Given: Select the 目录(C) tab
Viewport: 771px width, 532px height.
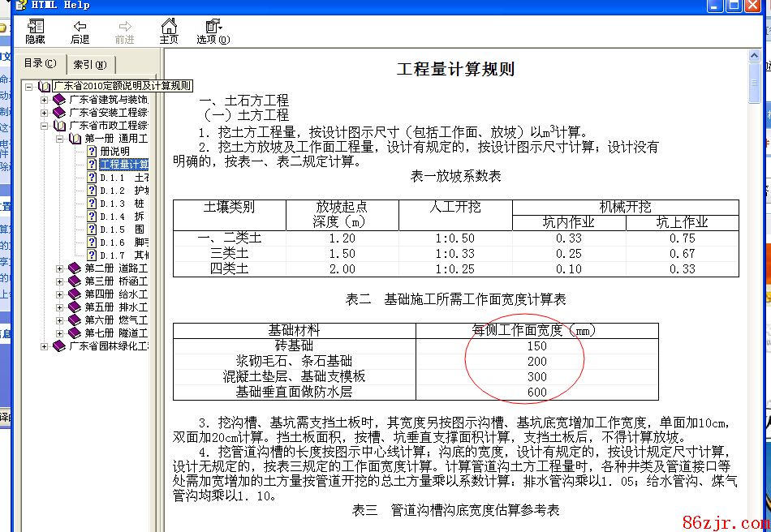Looking at the screenshot, I should pos(40,63).
